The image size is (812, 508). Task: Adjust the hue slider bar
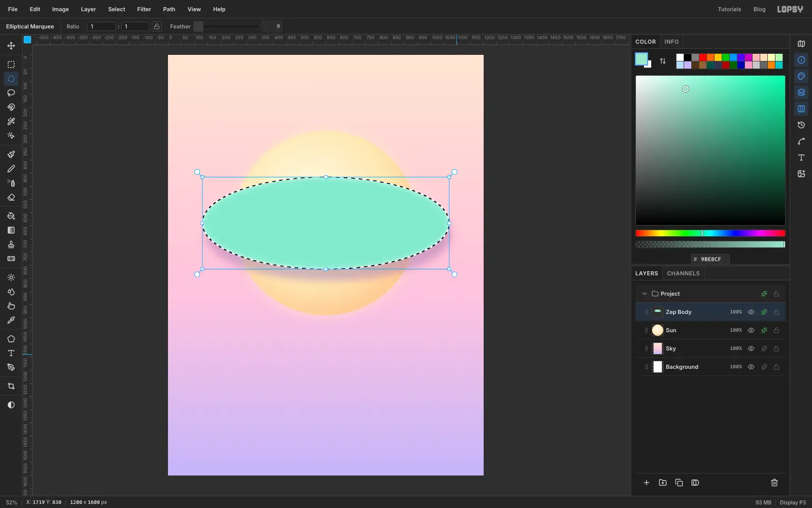point(710,233)
